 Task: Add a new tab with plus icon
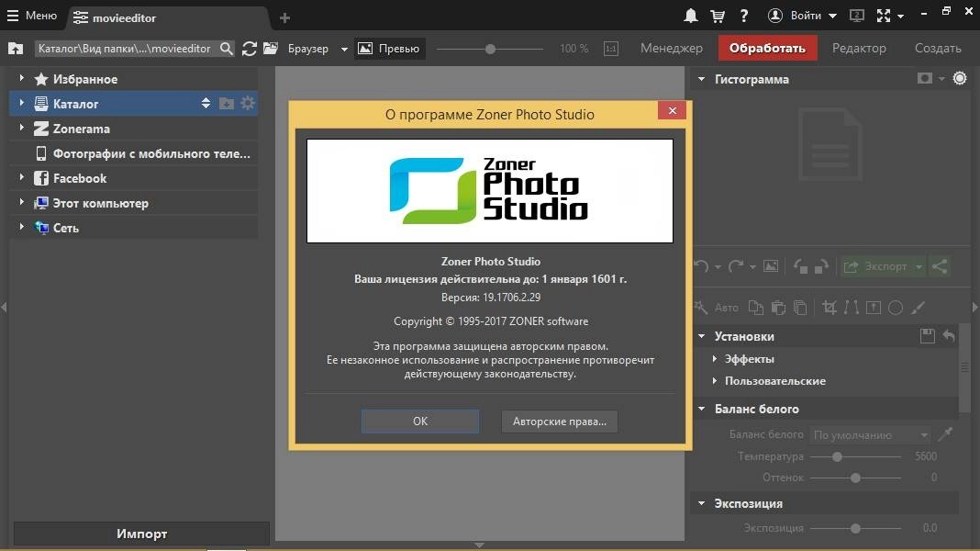[x=284, y=18]
